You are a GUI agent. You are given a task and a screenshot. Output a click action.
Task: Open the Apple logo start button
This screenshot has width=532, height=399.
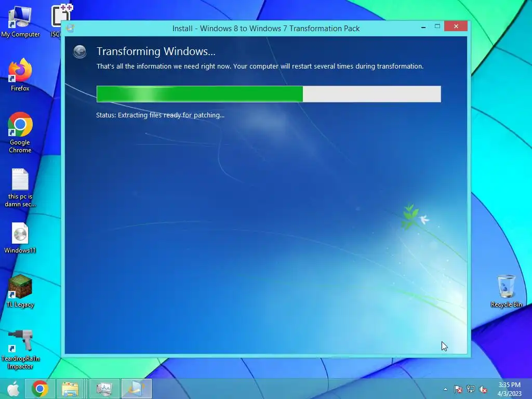pos(13,389)
